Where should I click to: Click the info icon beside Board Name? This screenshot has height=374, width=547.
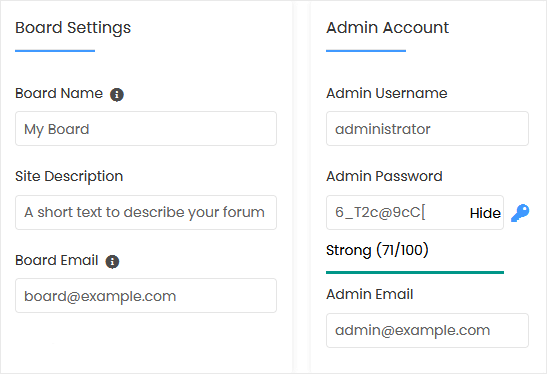click(117, 95)
